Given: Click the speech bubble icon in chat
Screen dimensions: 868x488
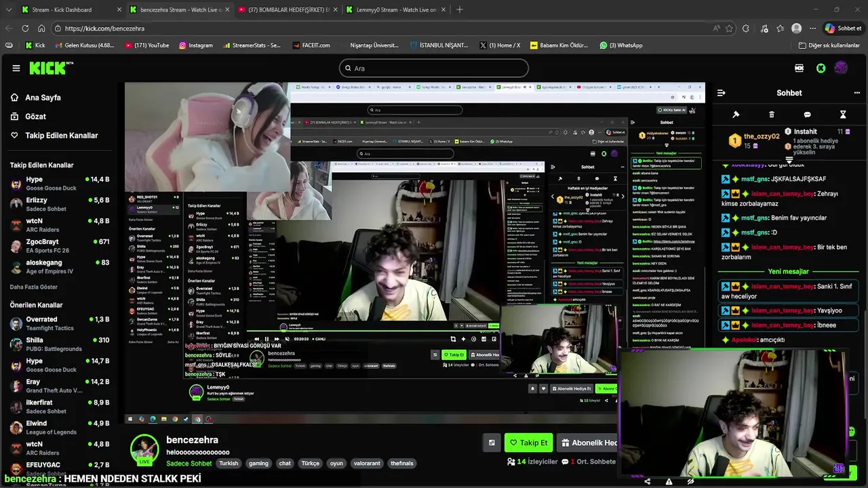Looking at the screenshot, I should (807, 115).
